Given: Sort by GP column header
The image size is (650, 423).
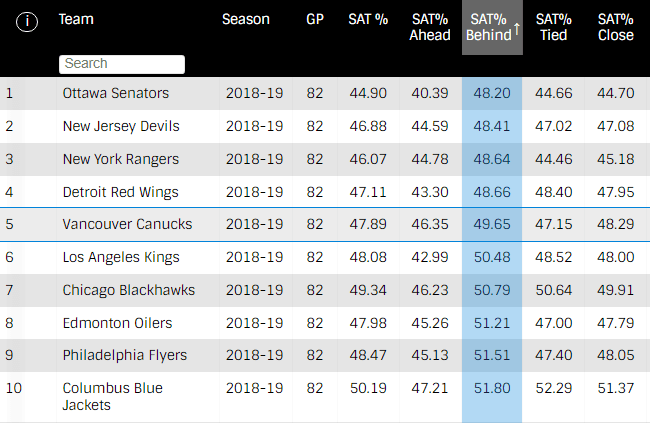Looking at the screenshot, I should pyautogui.click(x=315, y=19).
